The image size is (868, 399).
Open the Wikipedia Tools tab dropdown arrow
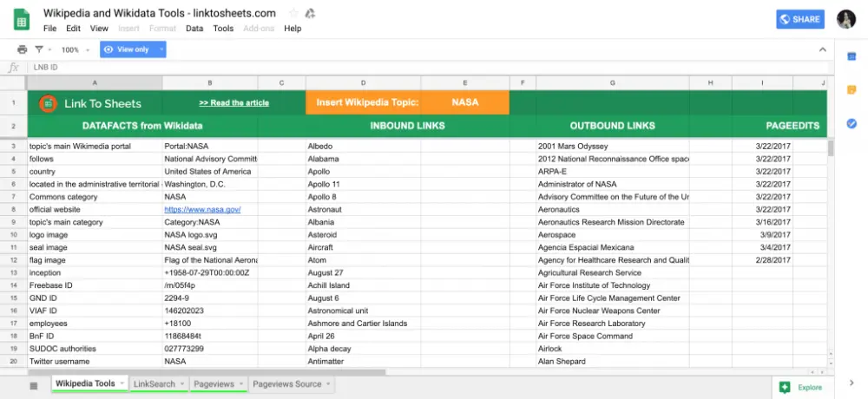pos(122,383)
